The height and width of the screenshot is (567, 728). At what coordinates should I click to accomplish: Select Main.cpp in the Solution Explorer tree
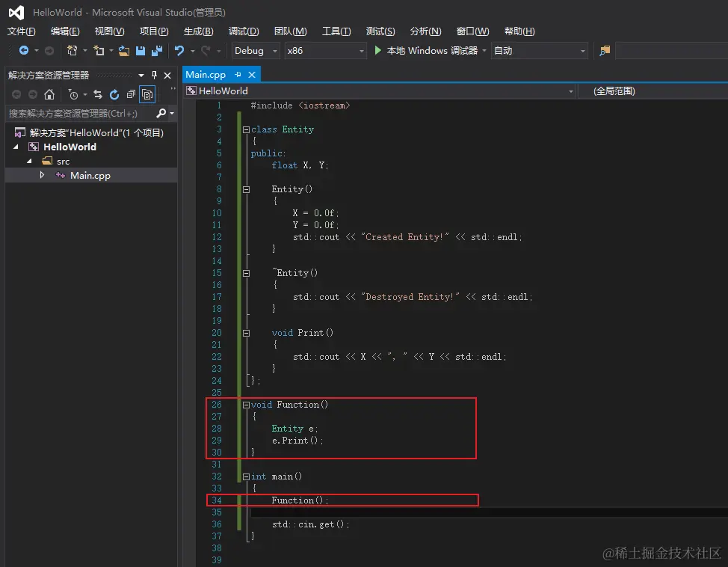coord(90,175)
